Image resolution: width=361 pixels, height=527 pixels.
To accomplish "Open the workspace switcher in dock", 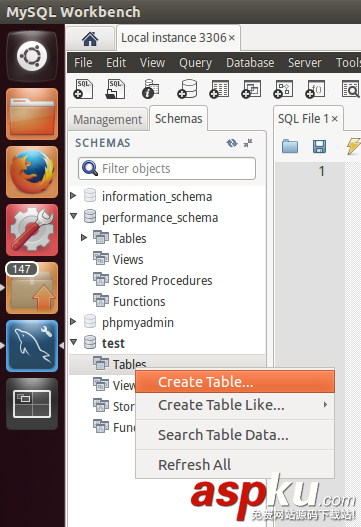I will point(32,404).
